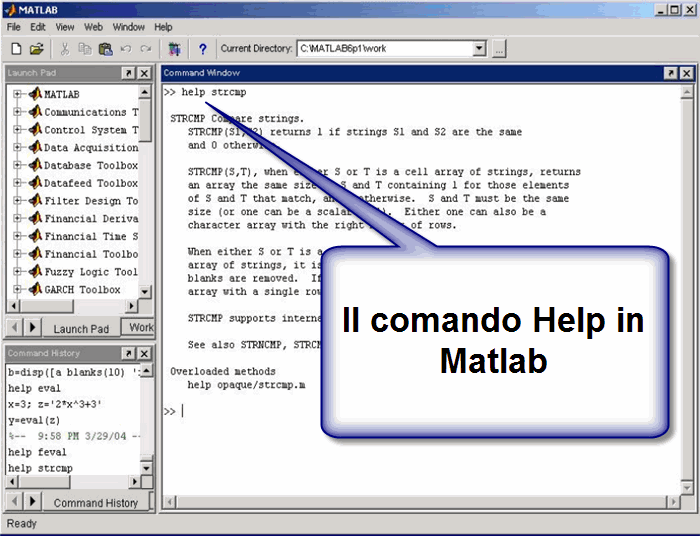
Task: Expand the Communications toolbox node
Action: pos(17,112)
